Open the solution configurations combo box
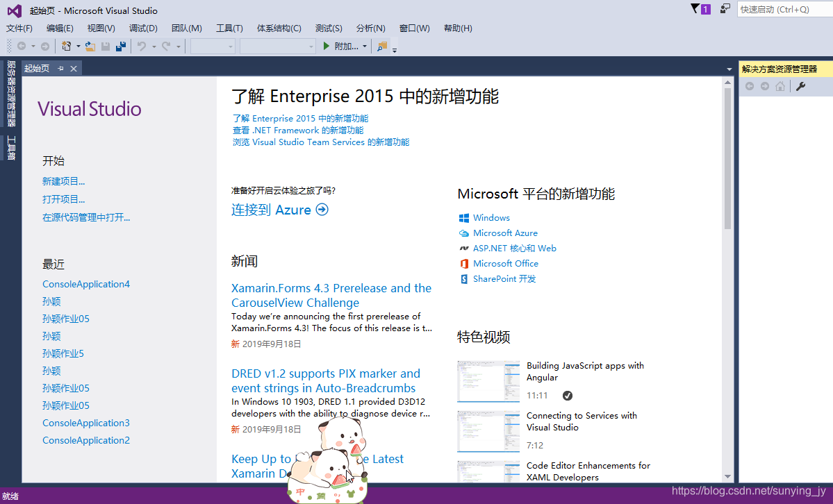833x504 pixels. (213, 47)
